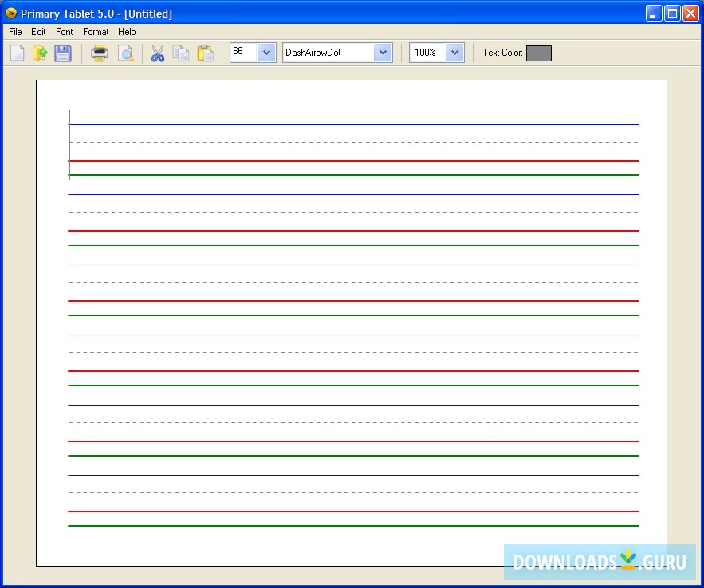This screenshot has height=588, width=704.
Task: Create a new blank document
Action: coord(17,53)
